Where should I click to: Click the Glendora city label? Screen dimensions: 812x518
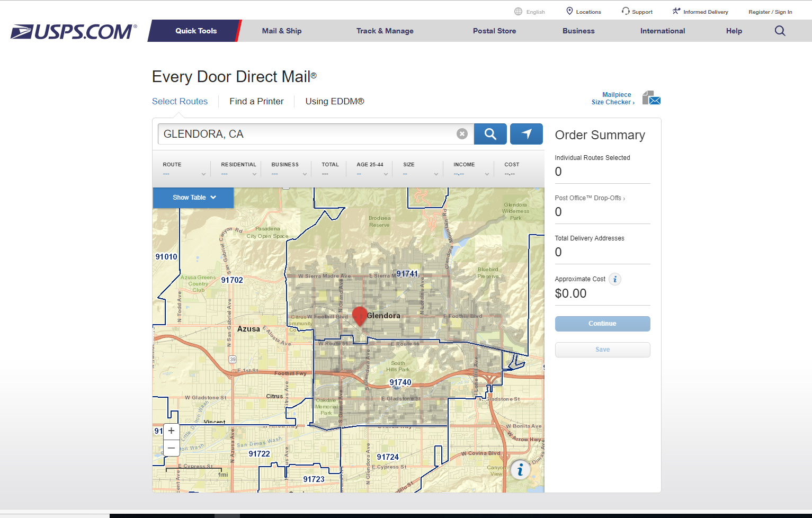click(x=383, y=316)
